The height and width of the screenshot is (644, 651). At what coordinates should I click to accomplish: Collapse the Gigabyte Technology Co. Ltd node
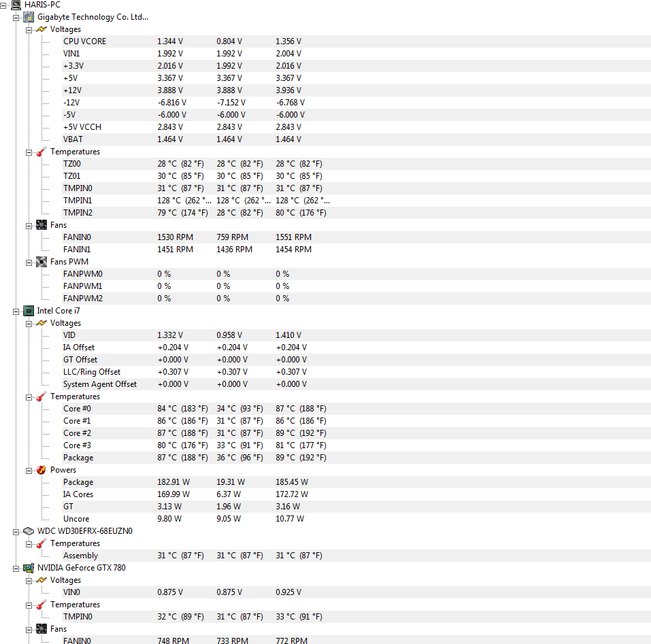click(x=16, y=18)
